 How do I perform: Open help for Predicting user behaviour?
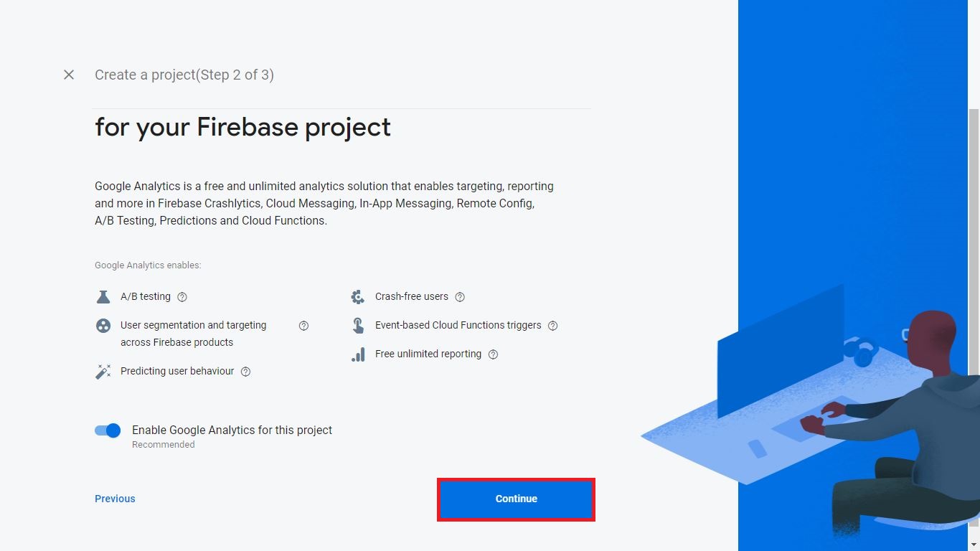click(245, 372)
